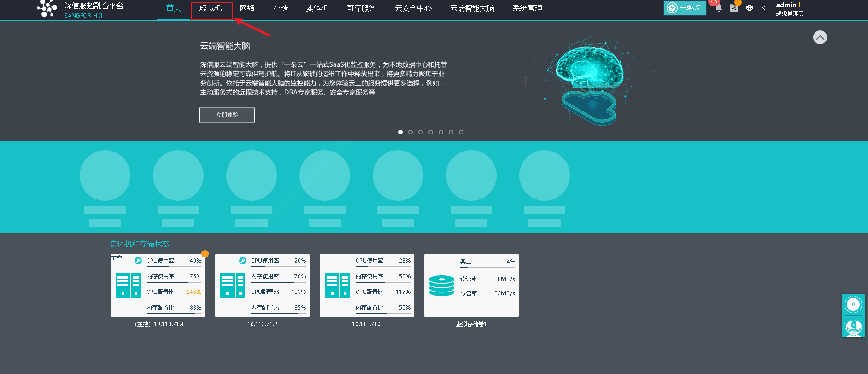Open the robot assistant icon at right edge
This screenshot has height=374, width=868.
[x=853, y=327]
